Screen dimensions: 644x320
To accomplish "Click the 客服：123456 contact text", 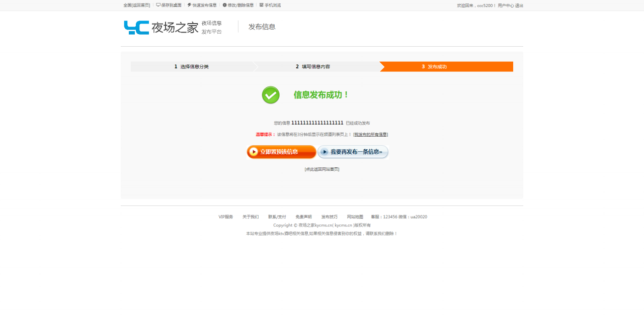I will pyautogui.click(x=384, y=217).
